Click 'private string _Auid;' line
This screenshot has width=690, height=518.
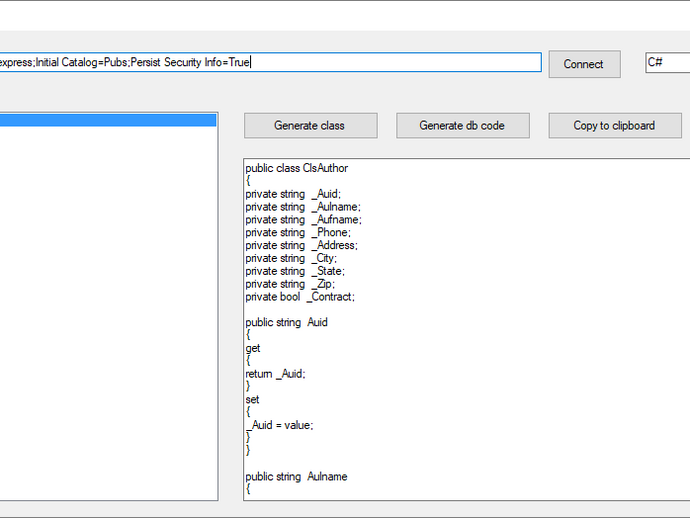(293, 194)
